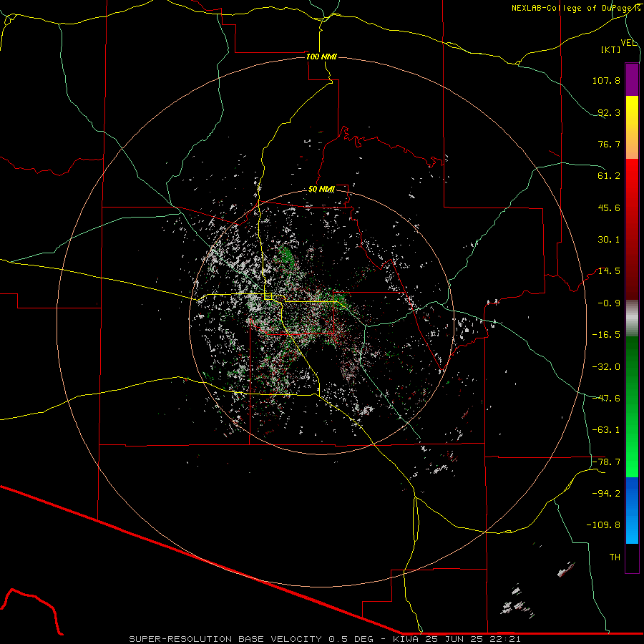Click the 30.1 velocity scale value
The image size is (644, 644).
pyautogui.click(x=609, y=240)
